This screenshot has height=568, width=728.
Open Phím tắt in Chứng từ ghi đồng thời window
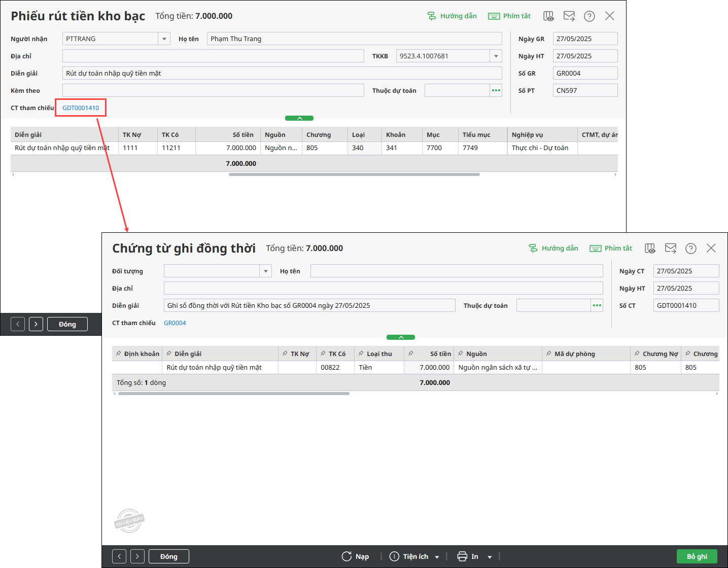(x=611, y=248)
